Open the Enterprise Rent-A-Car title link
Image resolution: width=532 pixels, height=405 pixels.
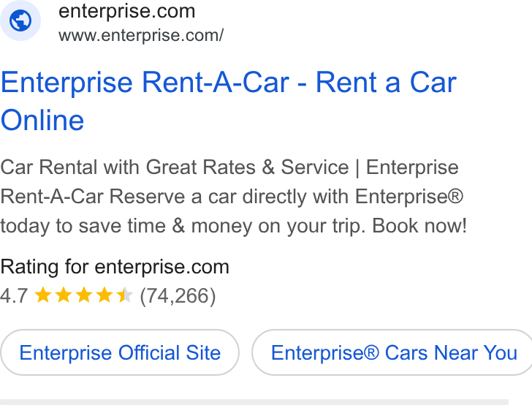[x=228, y=101]
